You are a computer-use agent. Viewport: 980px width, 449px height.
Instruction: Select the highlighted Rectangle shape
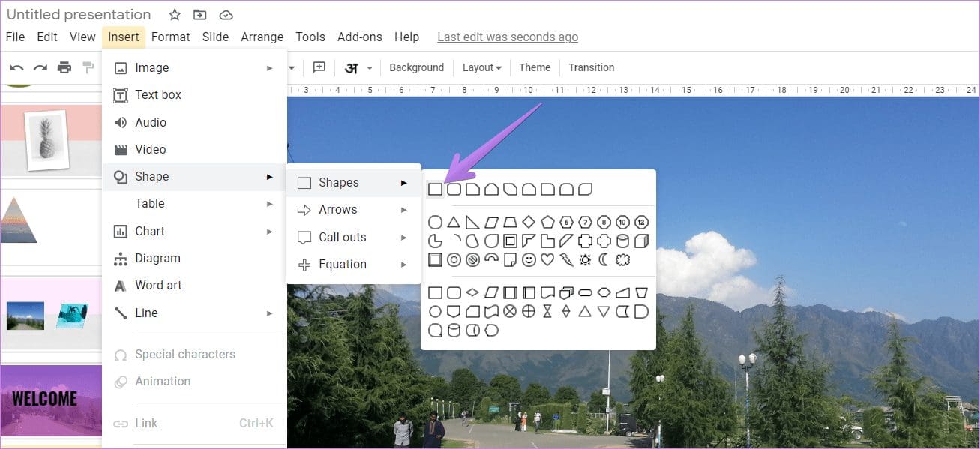435,189
